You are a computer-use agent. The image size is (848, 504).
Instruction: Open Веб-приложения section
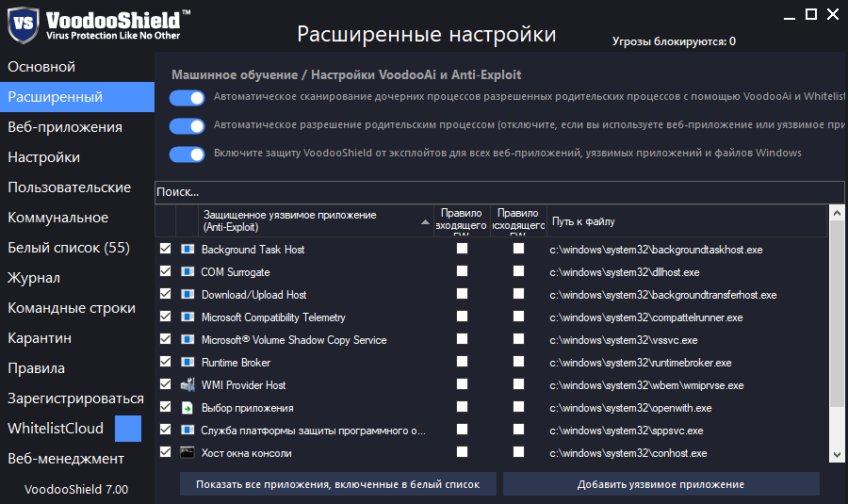[77, 127]
